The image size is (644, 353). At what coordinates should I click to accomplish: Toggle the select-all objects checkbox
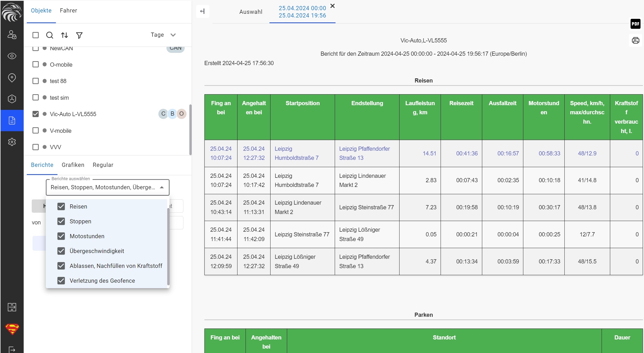point(36,35)
